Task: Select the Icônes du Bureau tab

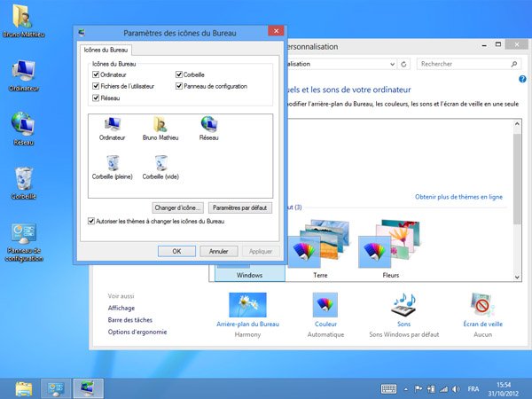Action: tap(106, 50)
